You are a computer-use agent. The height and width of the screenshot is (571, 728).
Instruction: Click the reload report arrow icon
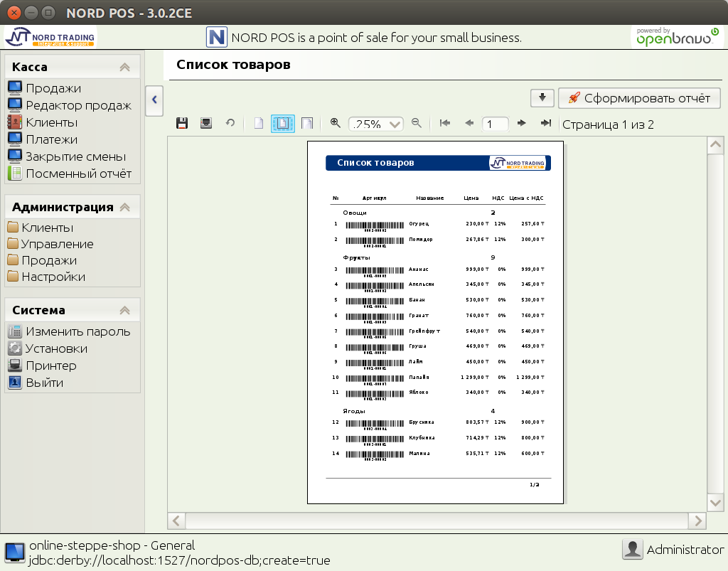click(x=230, y=124)
